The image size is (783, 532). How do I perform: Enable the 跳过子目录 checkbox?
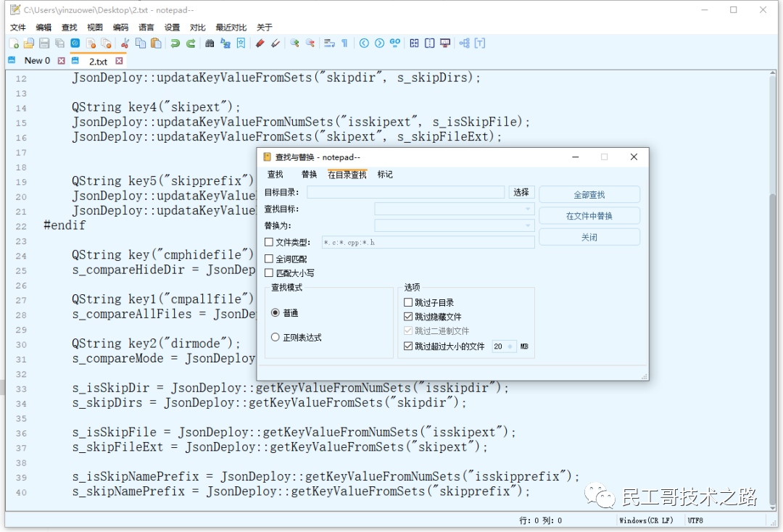coord(408,302)
